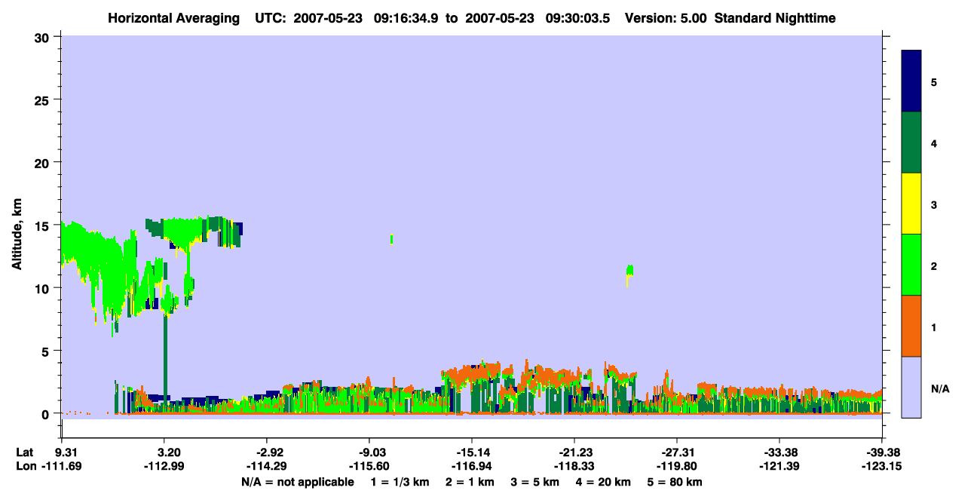The height and width of the screenshot is (503, 980).
Task: Click the latitude value -39.38
Action: point(882,452)
